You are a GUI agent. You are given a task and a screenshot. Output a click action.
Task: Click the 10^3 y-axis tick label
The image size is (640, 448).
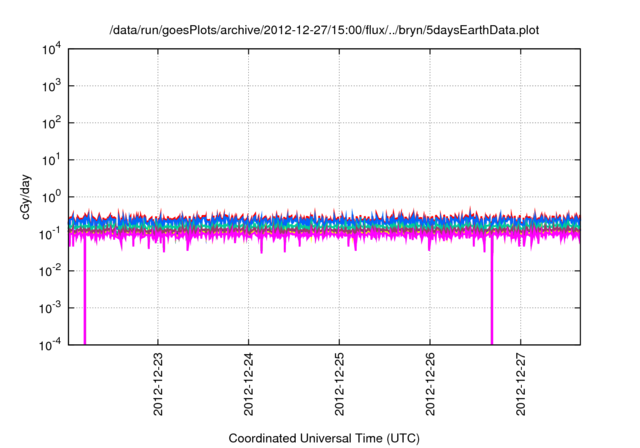tap(52, 86)
